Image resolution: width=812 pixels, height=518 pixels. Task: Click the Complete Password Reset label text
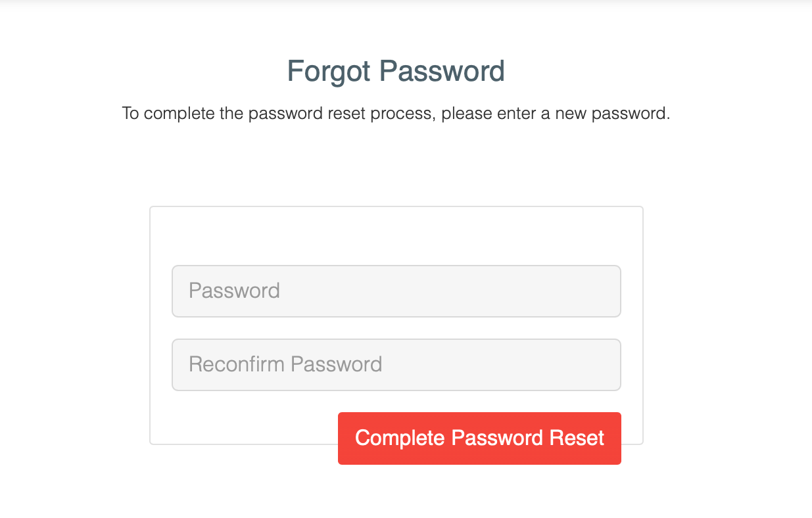[479, 438]
